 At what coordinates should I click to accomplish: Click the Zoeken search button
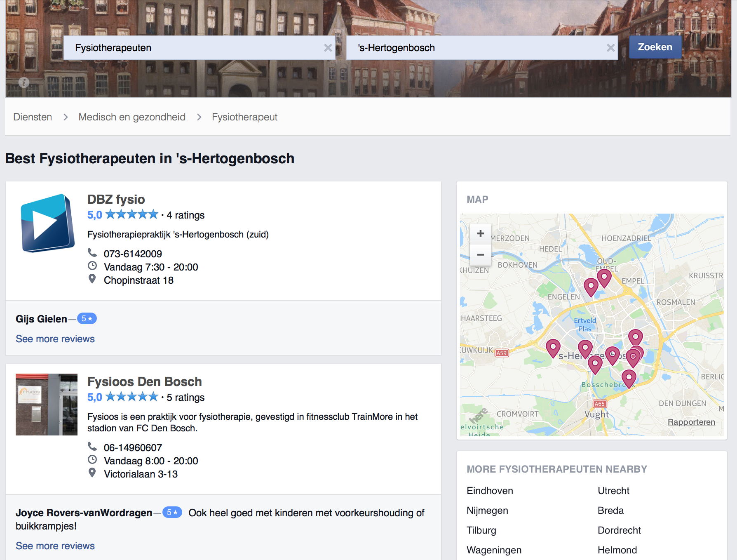point(655,47)
